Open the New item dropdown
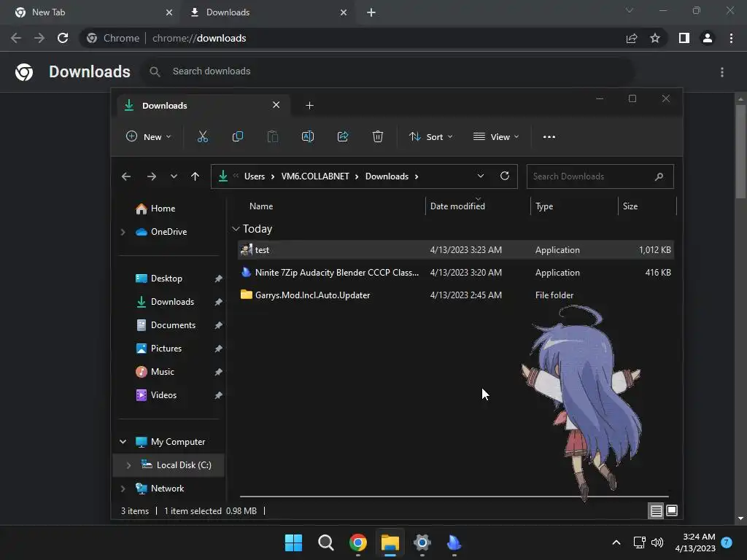 coord(148,136)
